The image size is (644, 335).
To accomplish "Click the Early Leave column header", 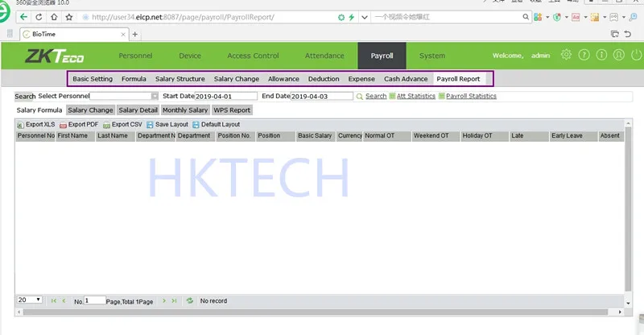I will (573, 136).
